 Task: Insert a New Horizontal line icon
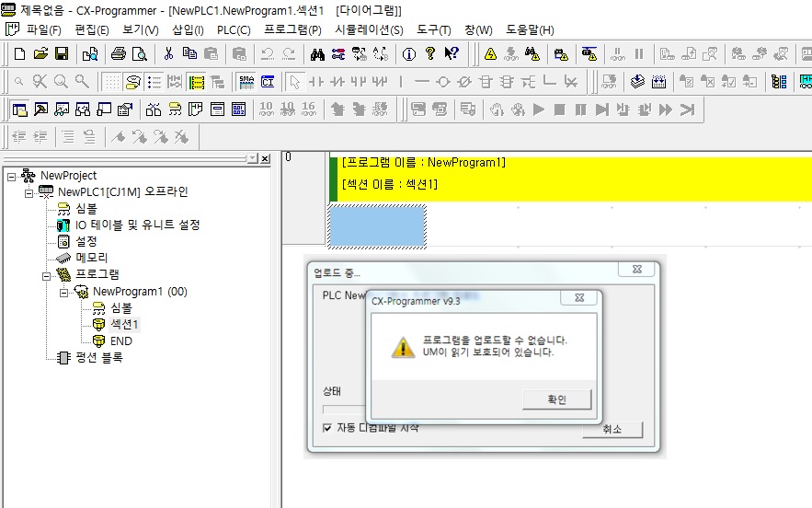(x=422, y=82)
